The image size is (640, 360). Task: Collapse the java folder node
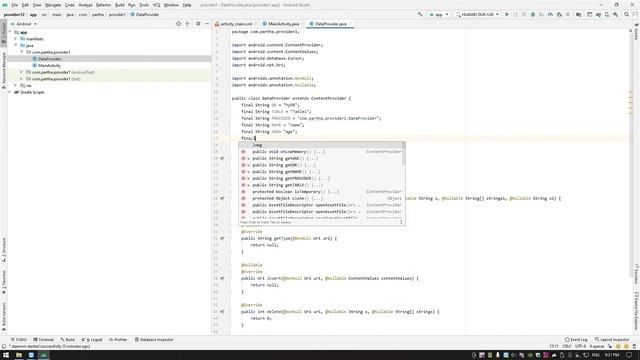point(16,45)
